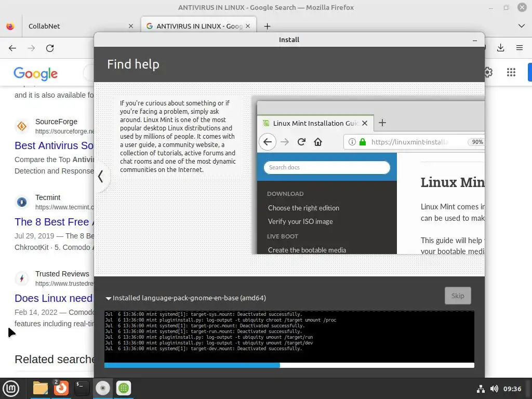Close ANTIVIRUS IN LINUX tab
This screenshot has height=399, width=532.
[248, 26]
